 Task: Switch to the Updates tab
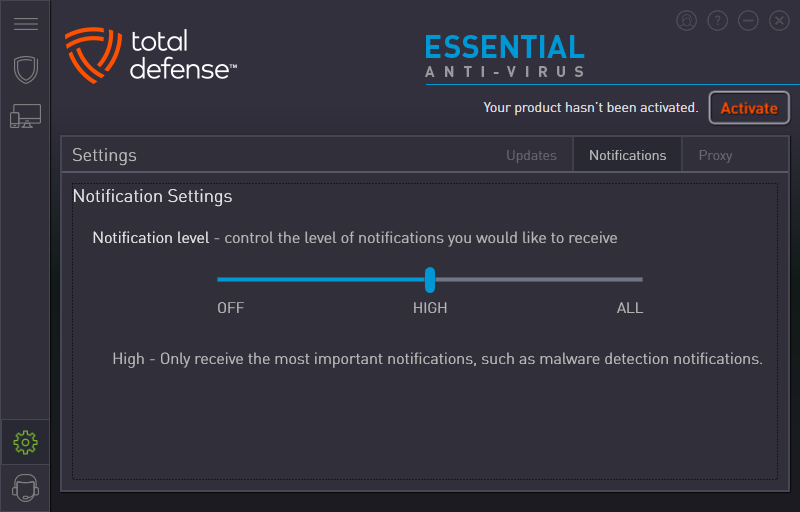click(x=531, y=155)
